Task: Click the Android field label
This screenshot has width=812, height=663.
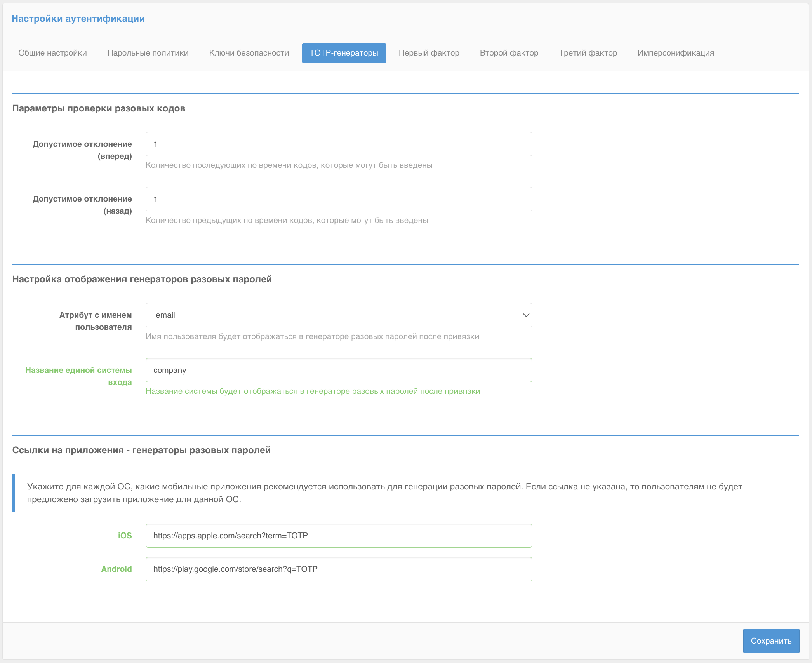Action: pyautogui.click(x=116, y=569)
